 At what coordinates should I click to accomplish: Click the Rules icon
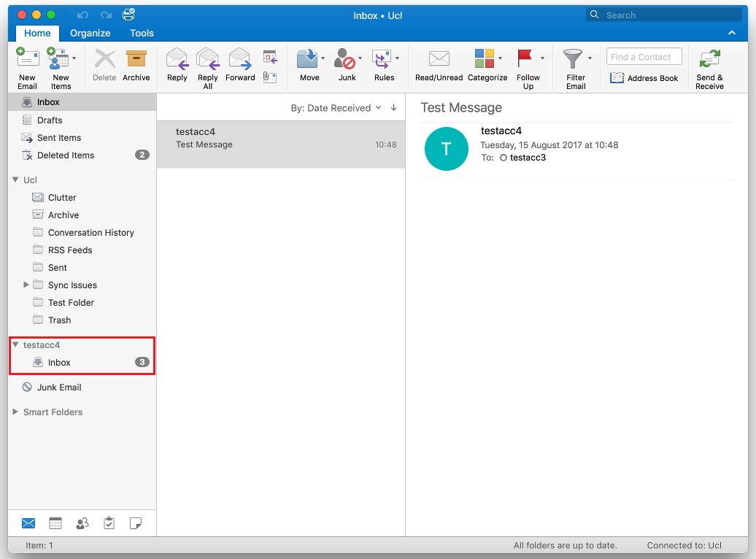click(382, 59)
